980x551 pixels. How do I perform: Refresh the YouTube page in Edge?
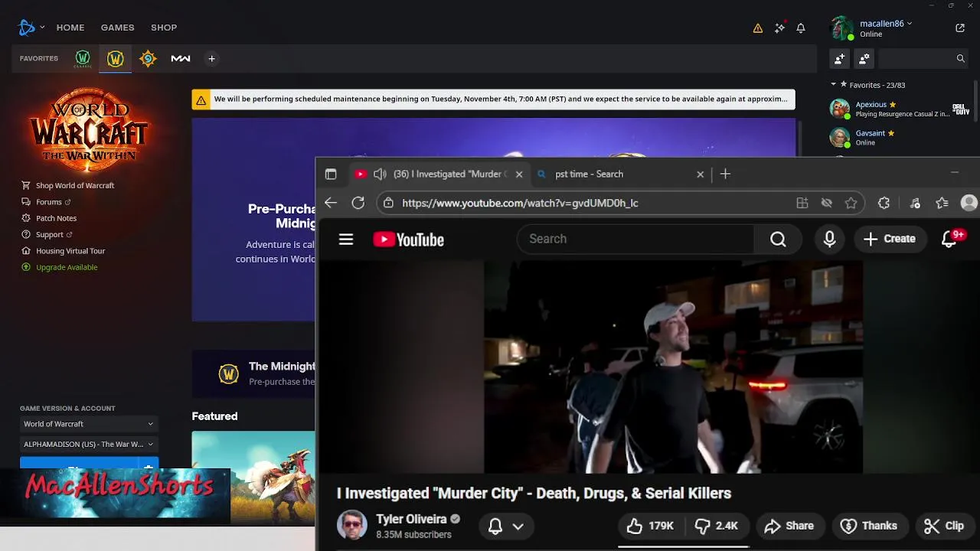tap(358, 203)
